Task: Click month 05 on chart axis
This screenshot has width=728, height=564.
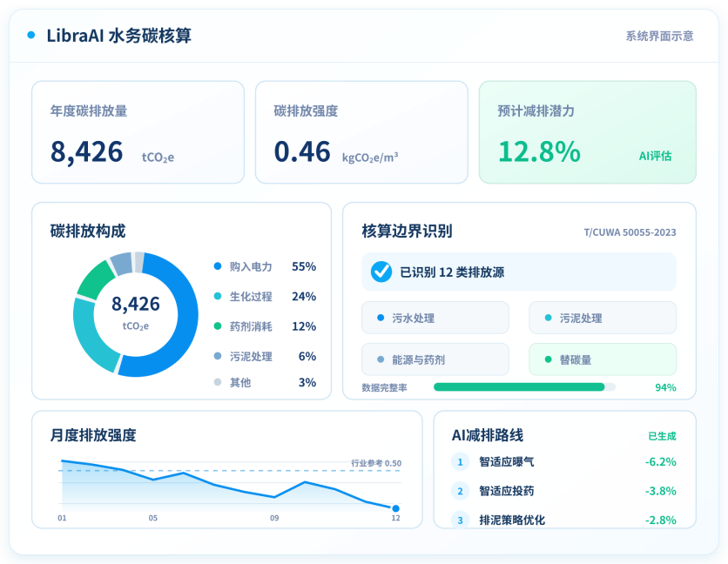Action: coord(152,518)
